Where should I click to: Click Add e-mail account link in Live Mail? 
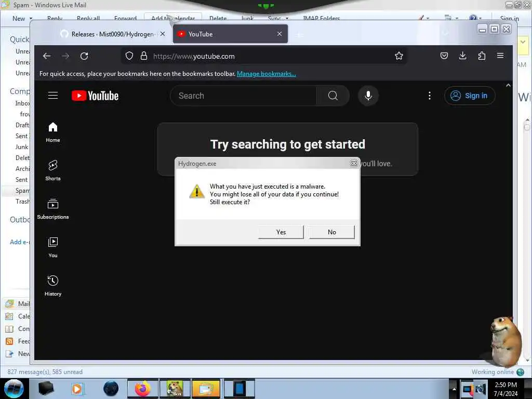click(20, 242)
